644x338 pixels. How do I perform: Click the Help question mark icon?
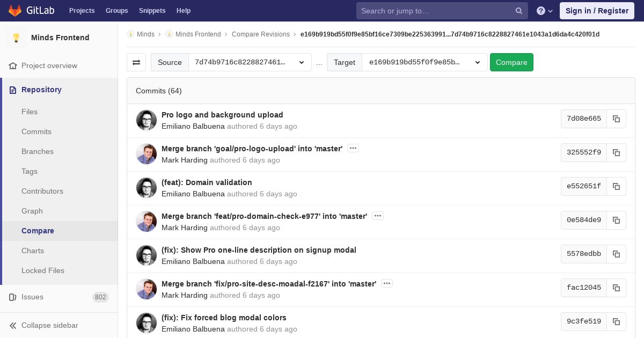[x=541, y=11]
